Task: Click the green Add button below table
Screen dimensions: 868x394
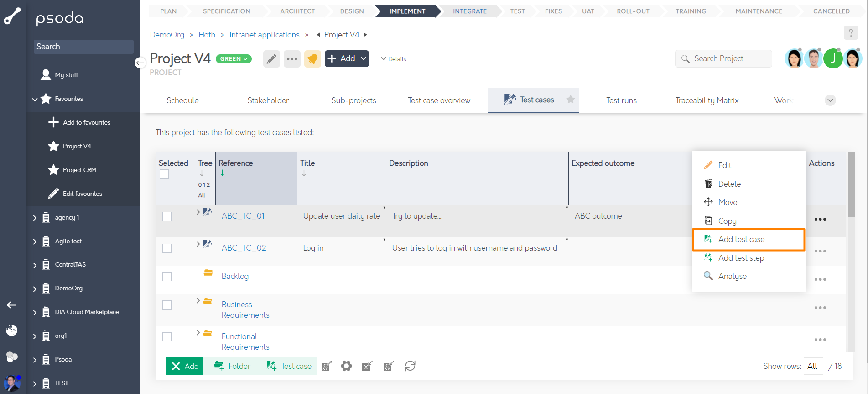Action: pos(184,366)
